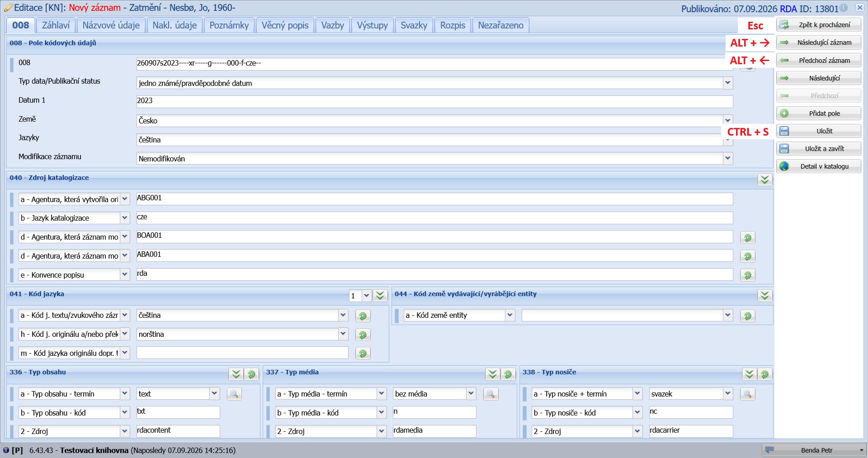Collapse the 044 Kód země section
Image resolution: width=868 pixels, height=458 pixels.
tap(764, 295)
